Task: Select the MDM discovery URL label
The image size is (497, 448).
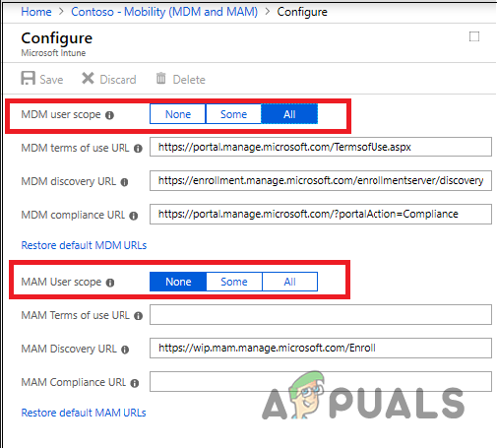Action: tap(69, 181)
